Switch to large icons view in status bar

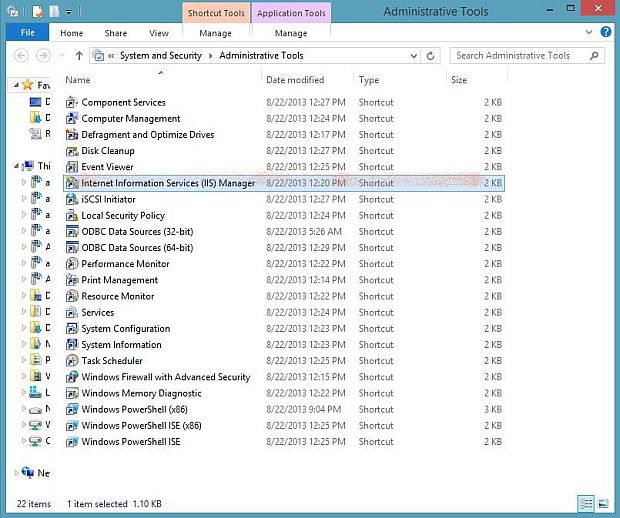coord(603,504)
